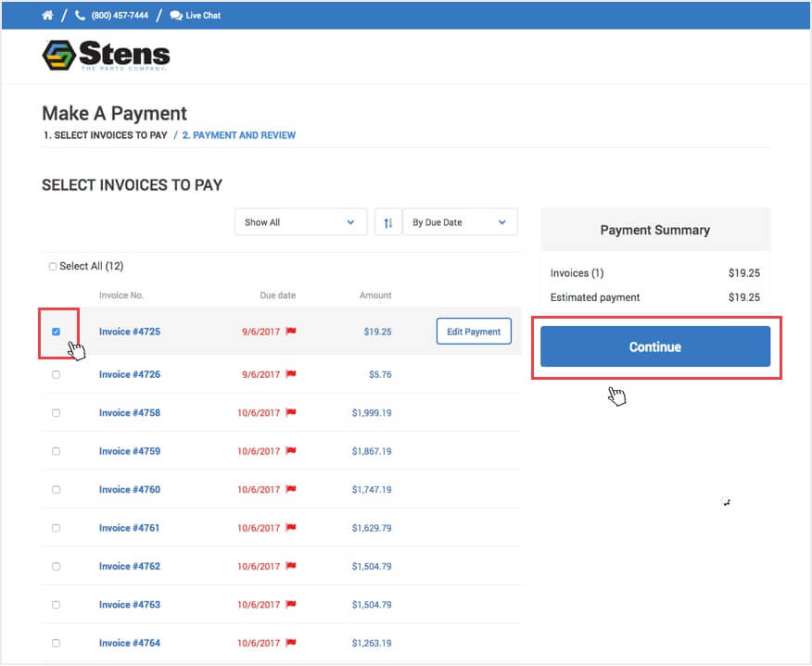Click the flag icon on Invoice #4760's row
Screen dimensions: 812x666
point(291,489)
